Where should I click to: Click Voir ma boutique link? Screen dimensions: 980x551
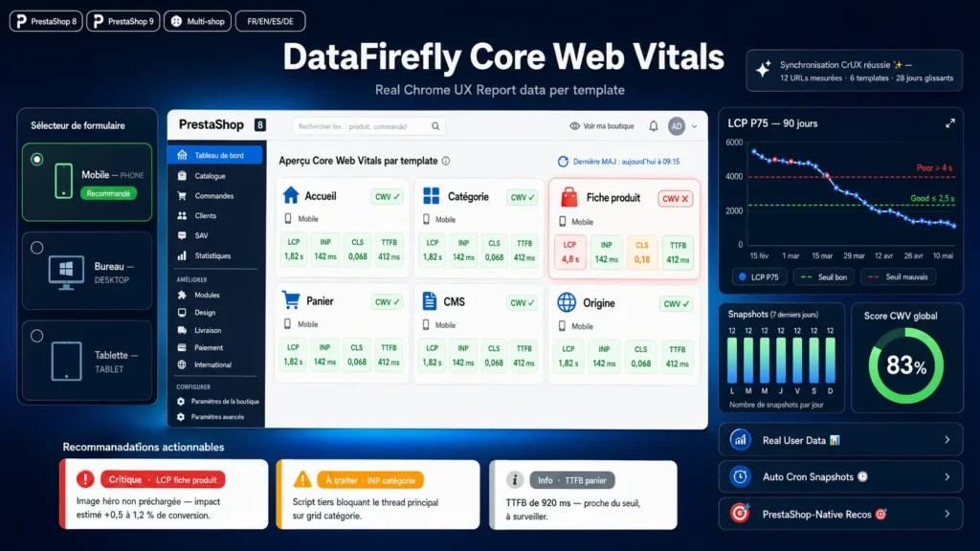click(601, 126)
